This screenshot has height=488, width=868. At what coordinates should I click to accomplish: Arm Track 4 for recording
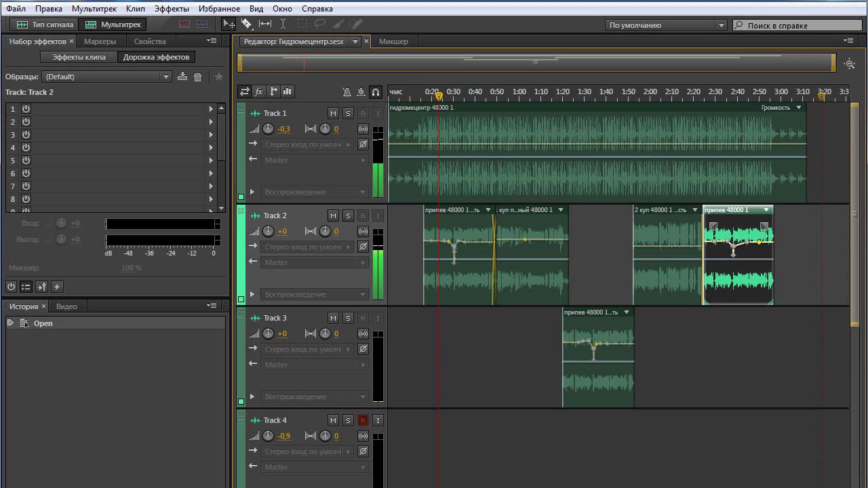click(x=363, y=420)
